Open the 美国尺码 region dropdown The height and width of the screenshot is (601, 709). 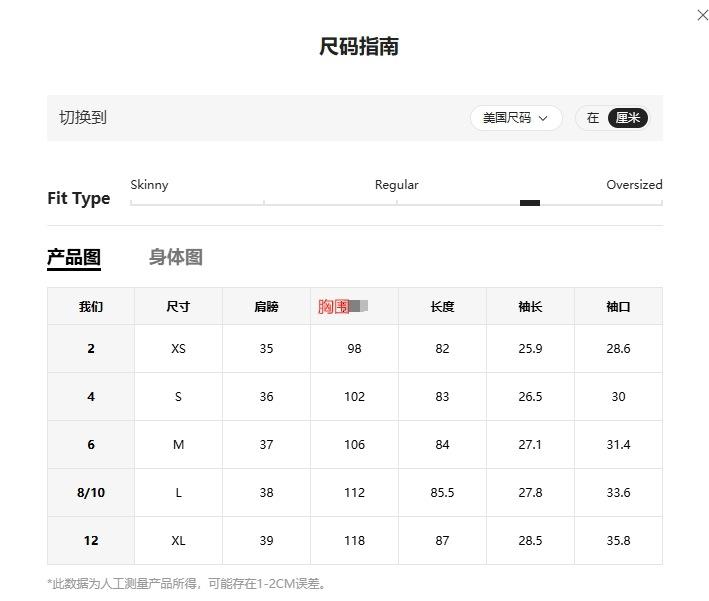coord(516,118)
